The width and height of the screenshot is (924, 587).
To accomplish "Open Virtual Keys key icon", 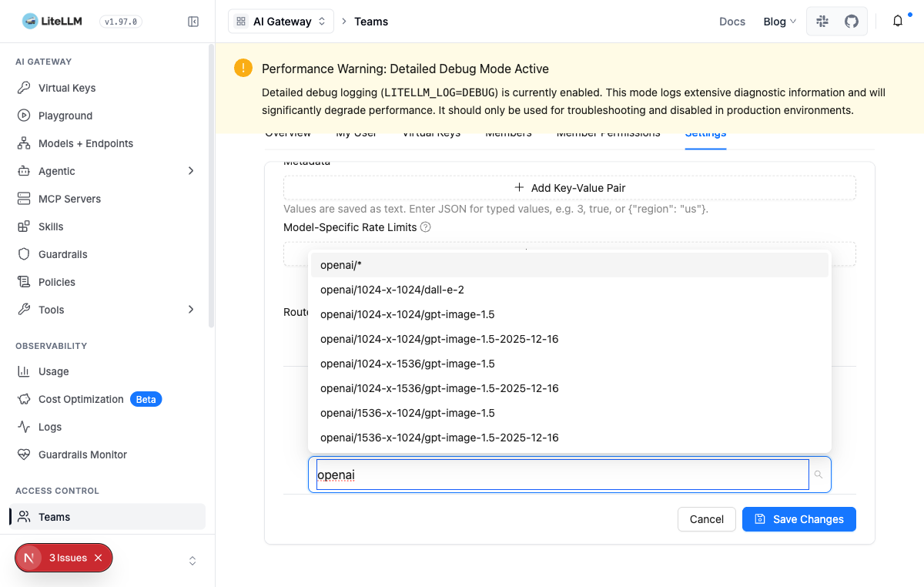I will tap(24, 88).
